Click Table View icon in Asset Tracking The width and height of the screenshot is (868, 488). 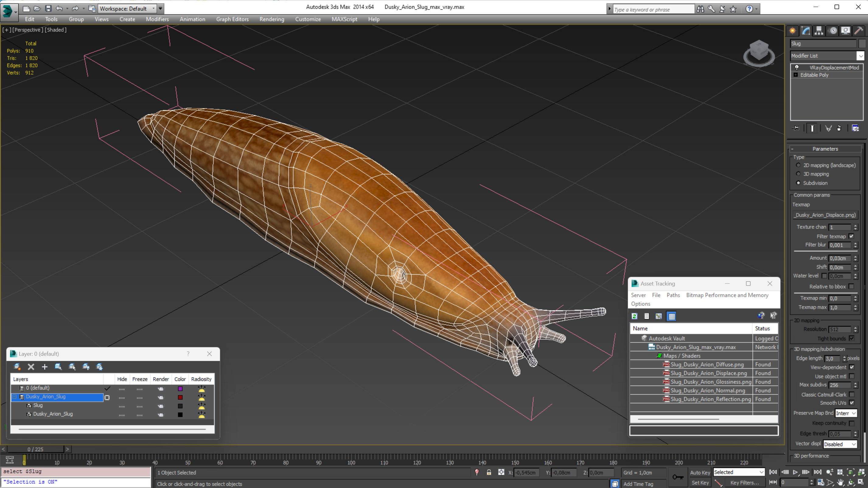(671, 316)
